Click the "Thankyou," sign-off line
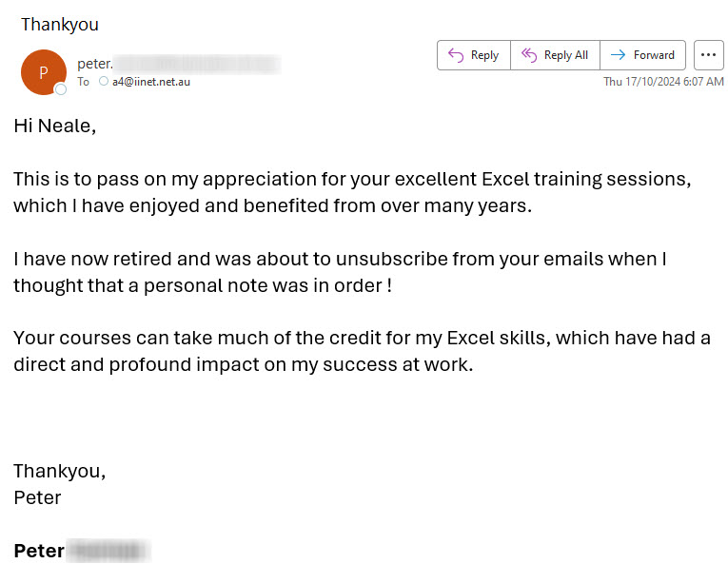This screenshot has height=564, width=728. point(59,471)
